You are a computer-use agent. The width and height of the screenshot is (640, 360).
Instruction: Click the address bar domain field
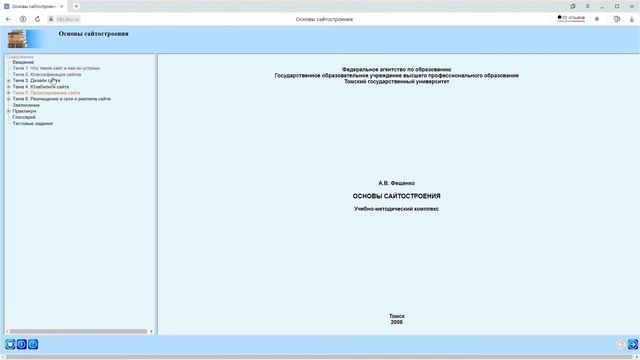point(68,19)
